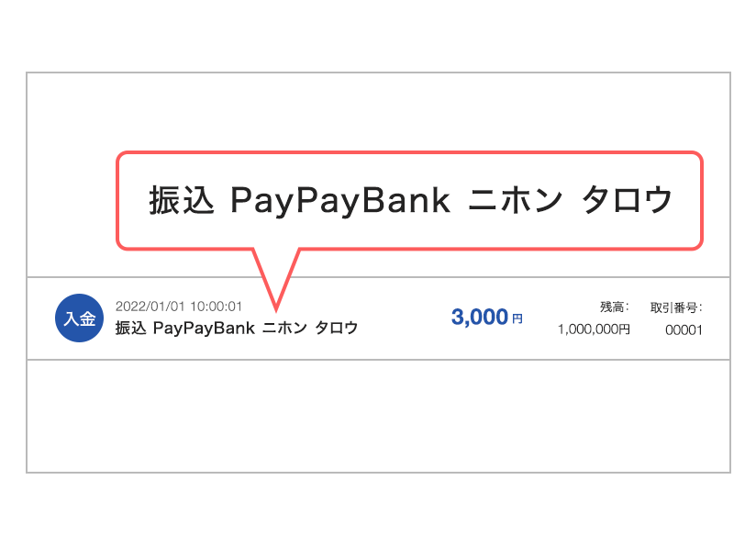Click the callout bubble's red border
756x558 pixels.
410,153
